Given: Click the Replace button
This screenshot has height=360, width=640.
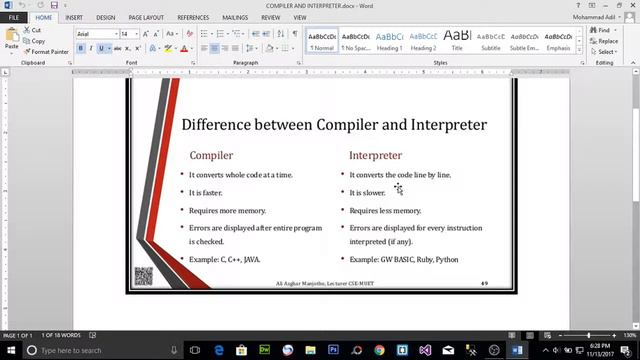Looking at the screenshot, I should [604, 41].
